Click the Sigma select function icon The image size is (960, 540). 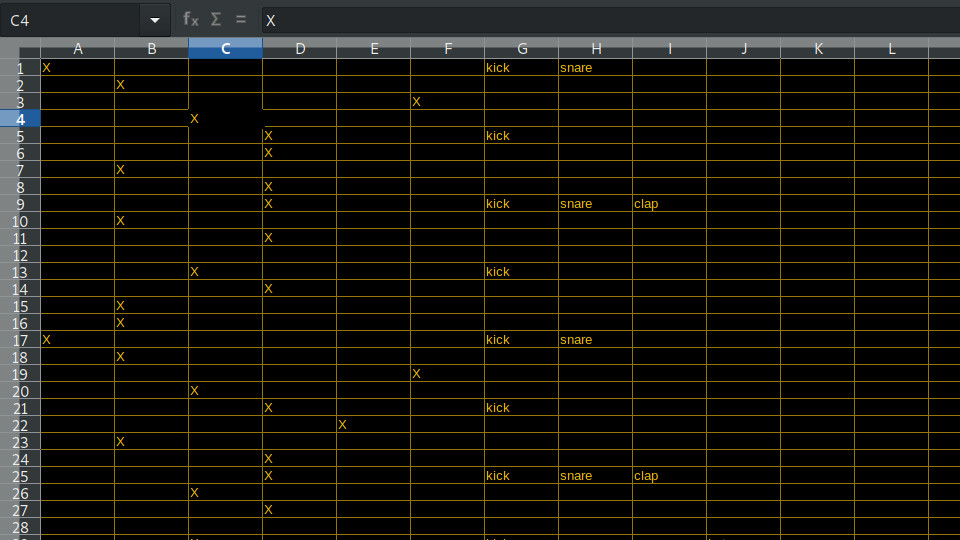[216, 20]
